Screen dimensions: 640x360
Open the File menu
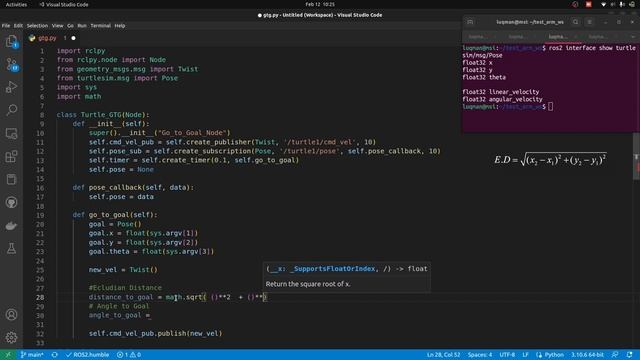[x=6, y=26]
